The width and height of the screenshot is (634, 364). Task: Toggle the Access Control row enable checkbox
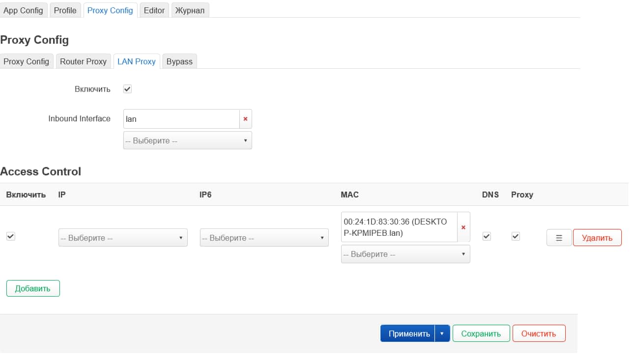point(11,236)
